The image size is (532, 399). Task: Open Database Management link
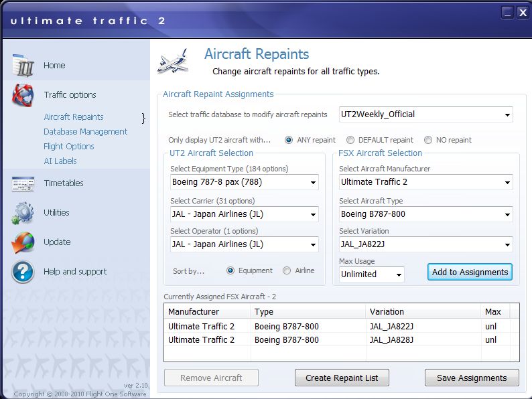tap(86, 131)
